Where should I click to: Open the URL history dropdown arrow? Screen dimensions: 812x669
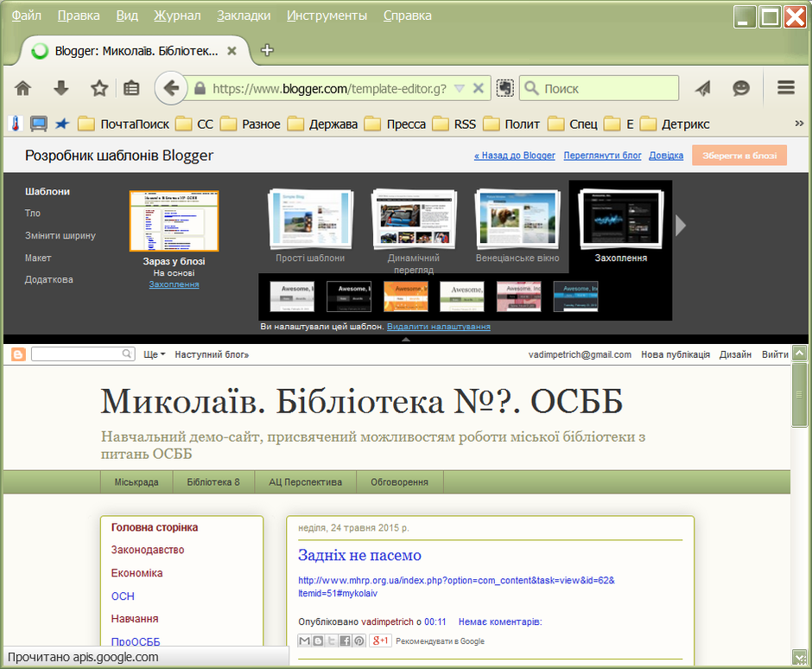coord(460,89)
